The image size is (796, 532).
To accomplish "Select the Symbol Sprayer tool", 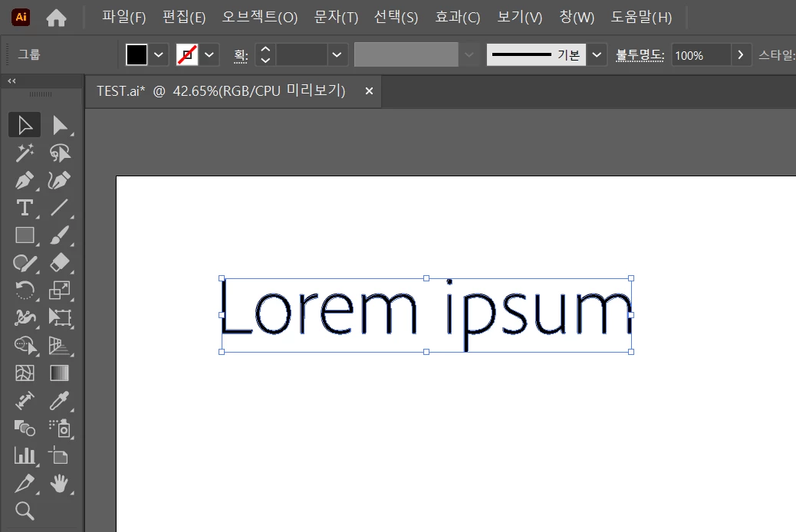I will 59,428.
